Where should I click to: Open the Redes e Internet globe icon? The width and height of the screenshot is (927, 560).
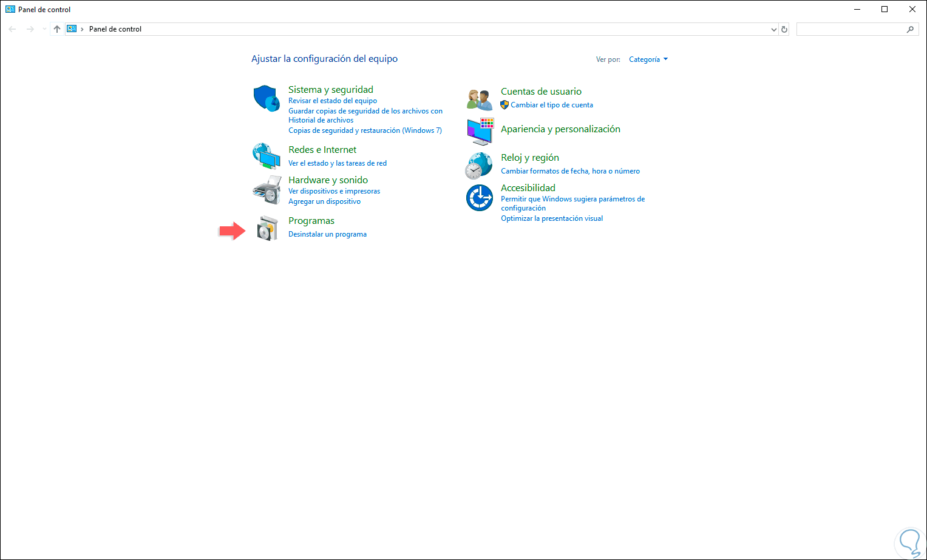pos(267,156)
